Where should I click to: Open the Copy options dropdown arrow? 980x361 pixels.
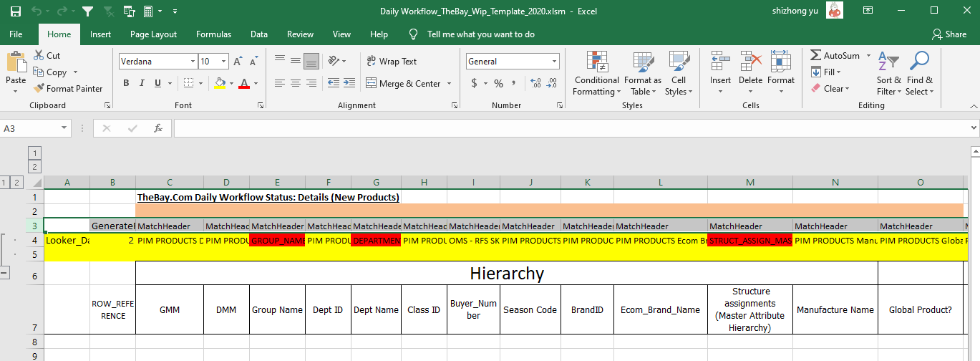[x=76, y=72]
